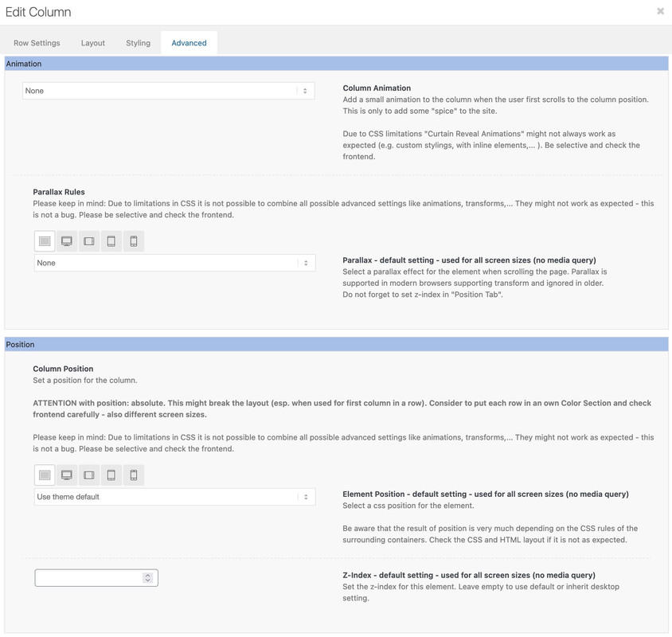Click the Element Position default setting heading

point(486,494)
